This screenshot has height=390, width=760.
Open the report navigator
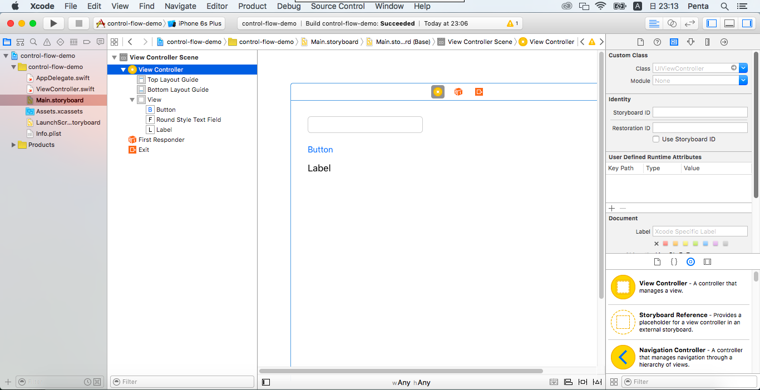coord(100,42)
